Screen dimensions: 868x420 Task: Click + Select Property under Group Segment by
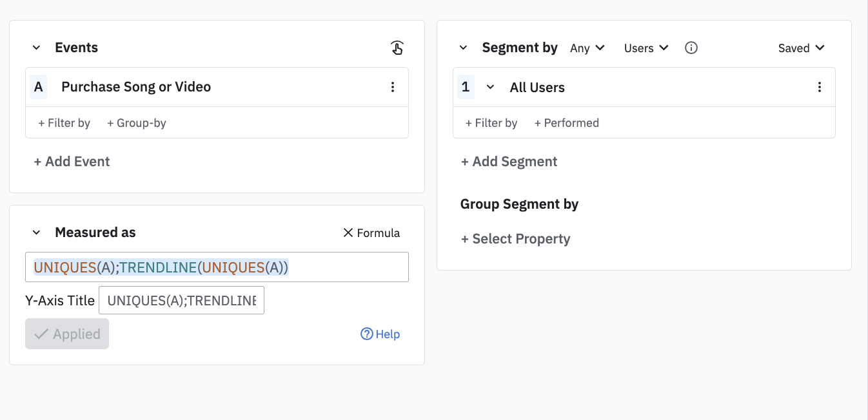coord(515,239)
